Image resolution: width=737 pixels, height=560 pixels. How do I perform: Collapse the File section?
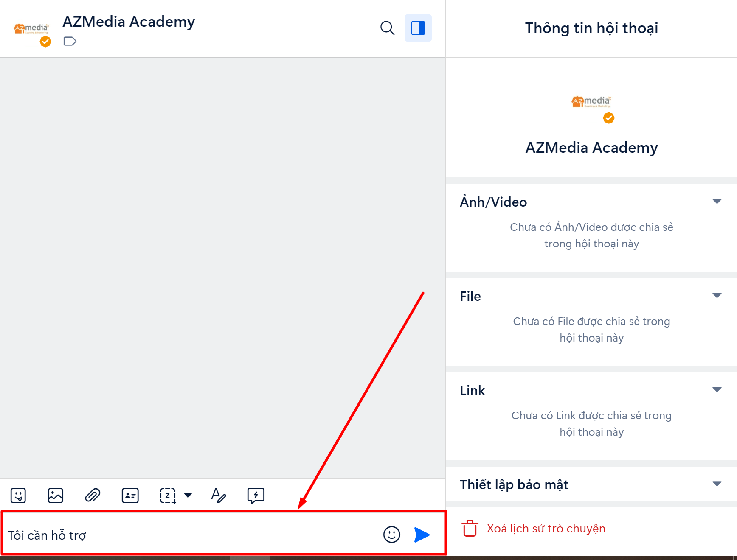(717, 296)
